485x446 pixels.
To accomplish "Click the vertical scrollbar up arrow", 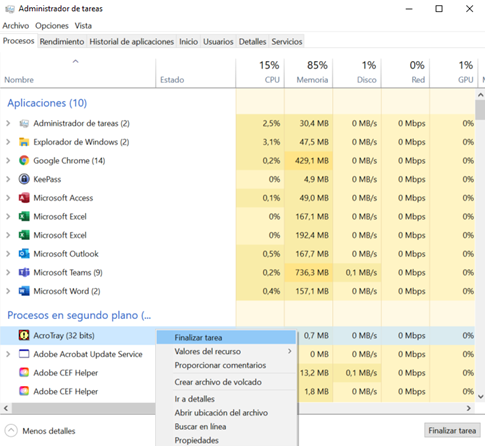I will pos(480,95).
